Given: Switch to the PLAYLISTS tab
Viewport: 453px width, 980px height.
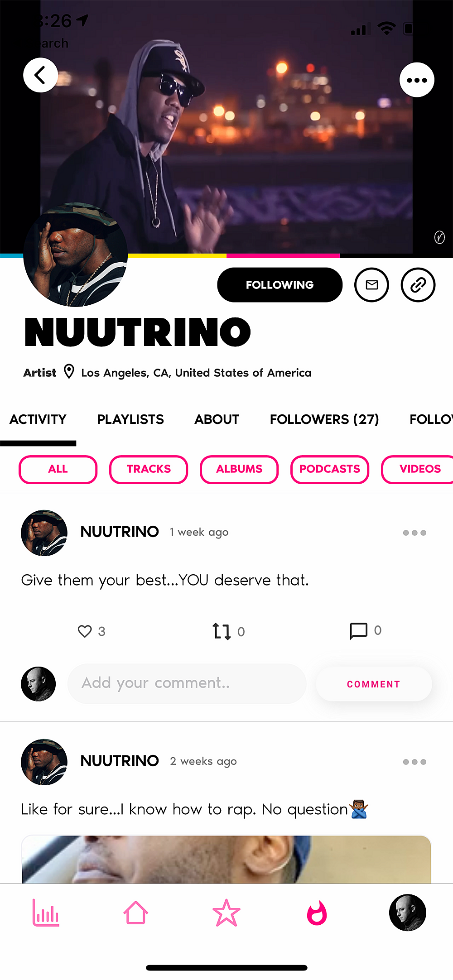Looking at the screenshot, I should 130,419.
